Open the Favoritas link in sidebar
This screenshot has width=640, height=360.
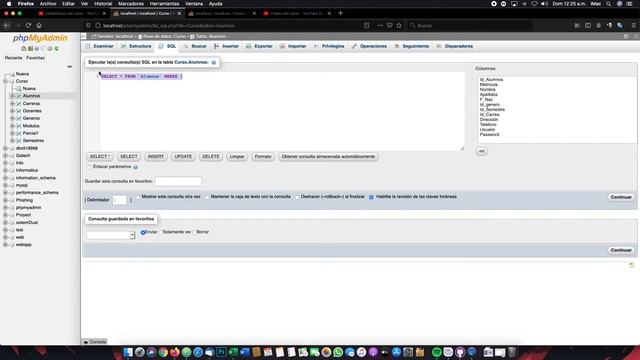point(36,58)
